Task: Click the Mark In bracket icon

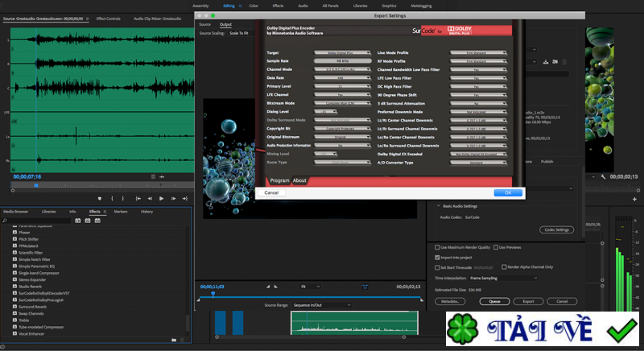Action: (112, 198)
